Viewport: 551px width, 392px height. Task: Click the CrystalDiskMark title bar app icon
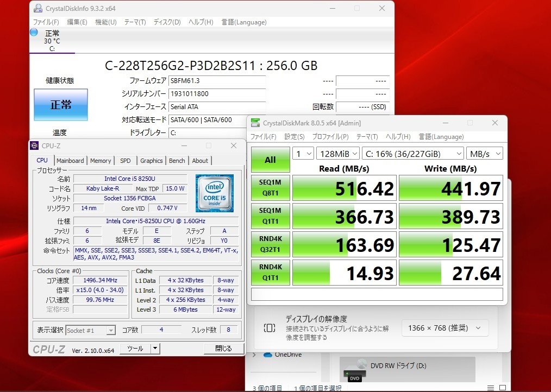[255, 123]
